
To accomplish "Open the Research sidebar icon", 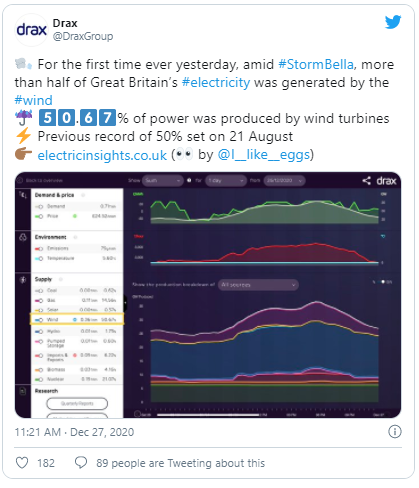I will [x=23, y=391].
